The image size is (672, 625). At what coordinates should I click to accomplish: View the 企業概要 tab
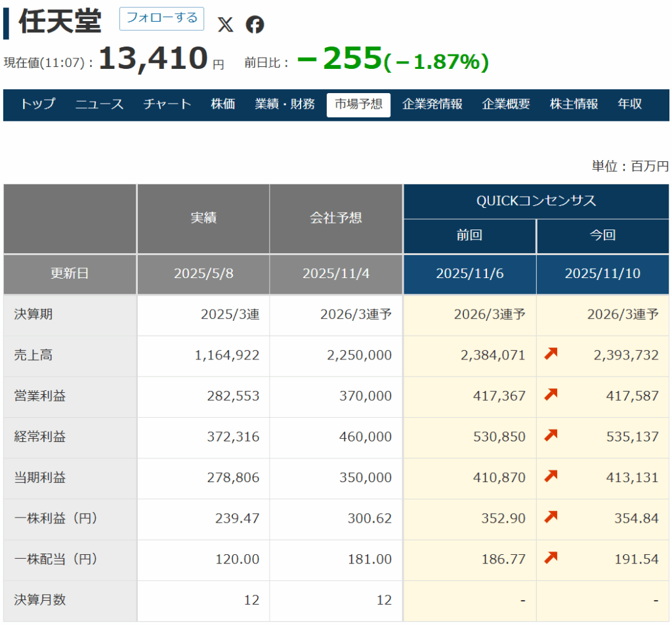(506, 104)
